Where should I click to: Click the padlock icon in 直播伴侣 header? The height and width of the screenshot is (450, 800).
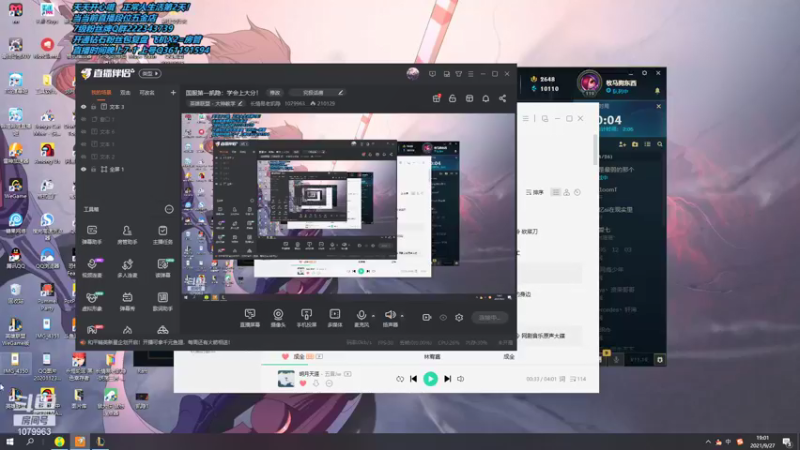(x=453, y=98)
